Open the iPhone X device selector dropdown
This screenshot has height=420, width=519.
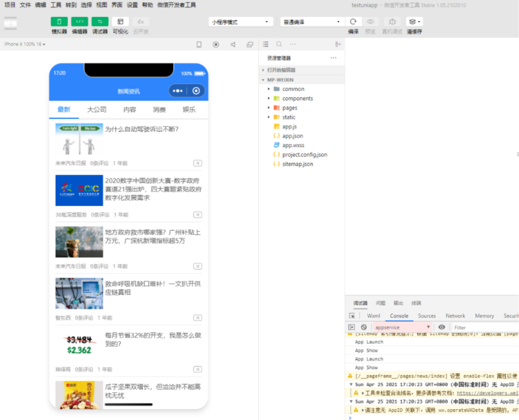25,44
